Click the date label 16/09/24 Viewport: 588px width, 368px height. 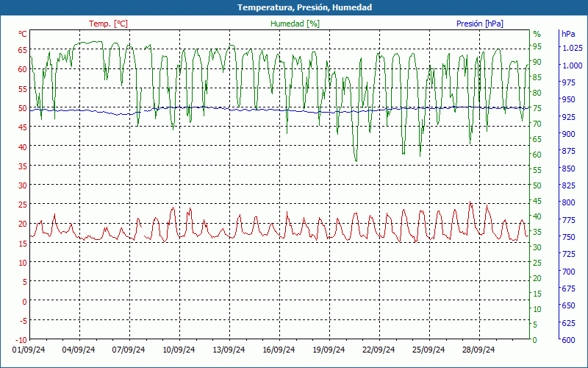279,350
